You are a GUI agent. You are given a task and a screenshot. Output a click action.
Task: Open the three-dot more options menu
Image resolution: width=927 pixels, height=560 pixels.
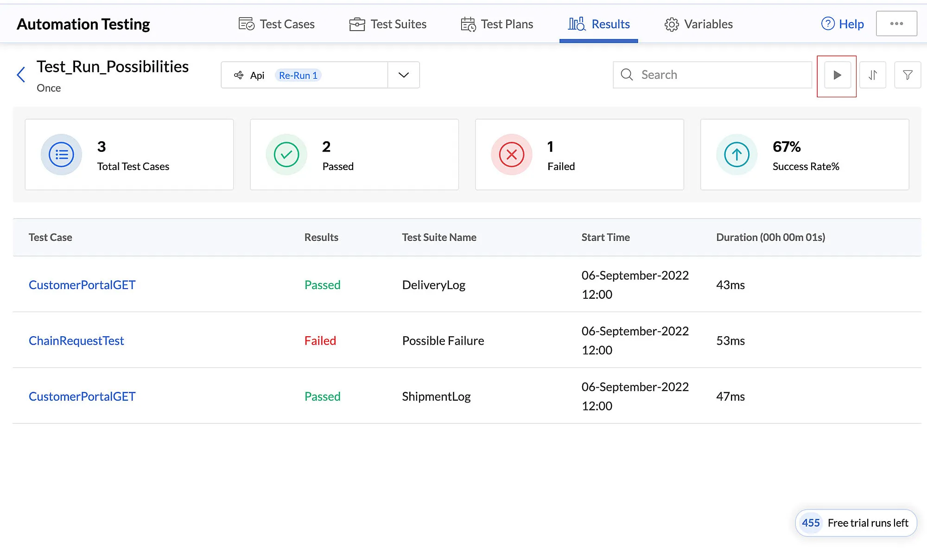pos(896,24)
